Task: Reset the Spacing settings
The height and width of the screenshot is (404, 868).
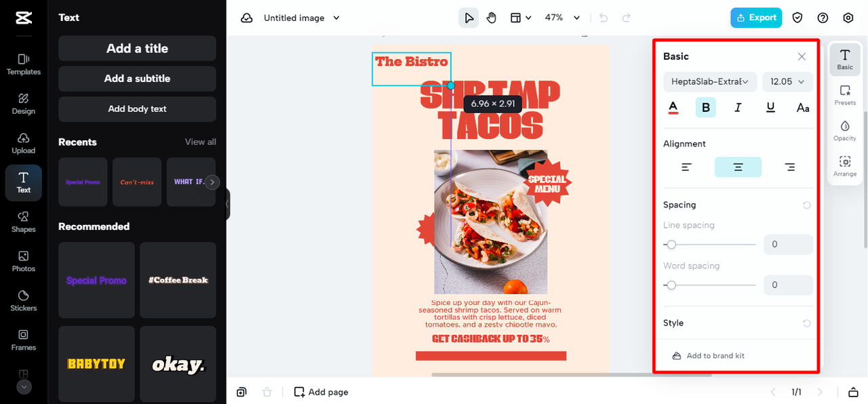Action: 806,205
